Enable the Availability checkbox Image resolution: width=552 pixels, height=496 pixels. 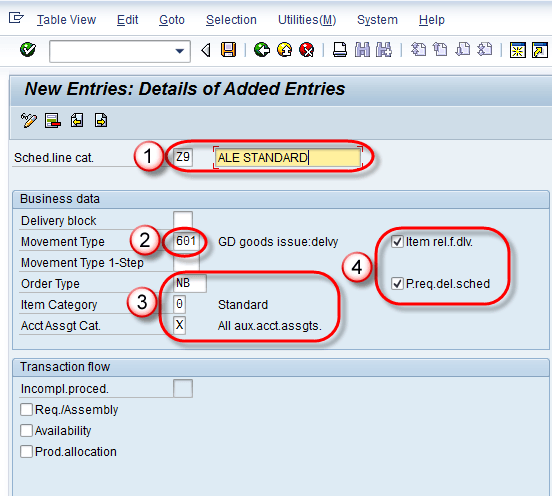(26, 431)
